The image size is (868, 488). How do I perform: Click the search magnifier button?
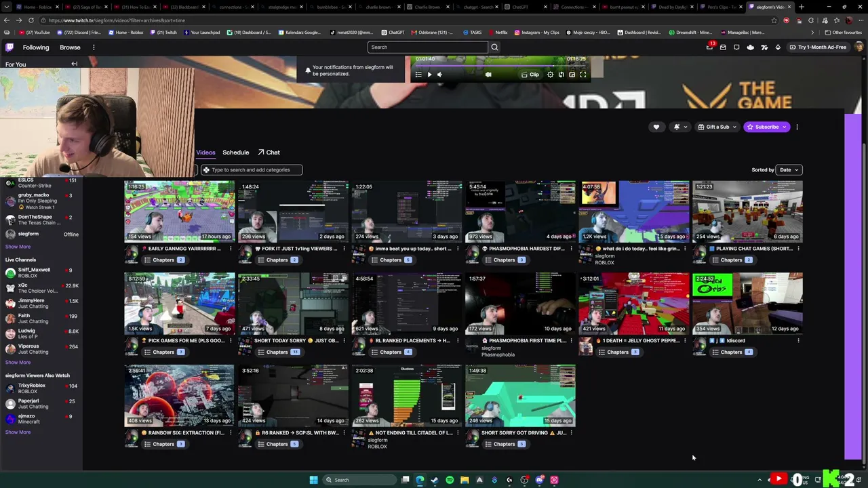(x=494, y=47)
